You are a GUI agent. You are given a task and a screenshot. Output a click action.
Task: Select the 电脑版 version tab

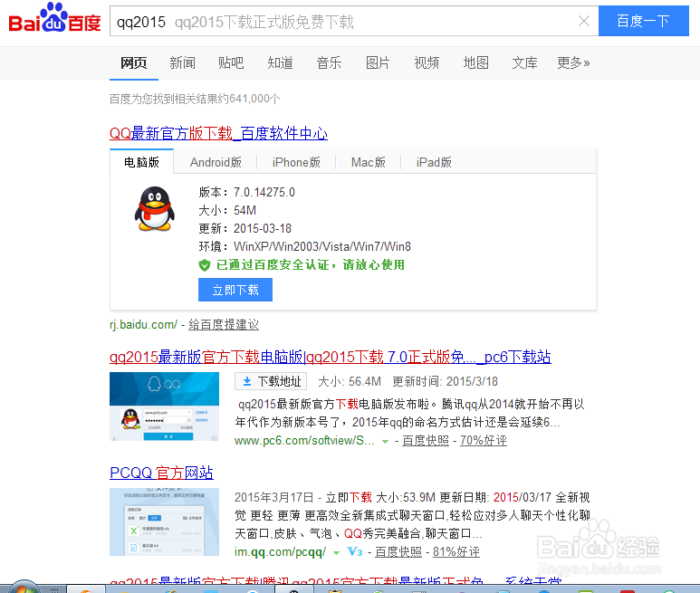[x=141, y=162]
